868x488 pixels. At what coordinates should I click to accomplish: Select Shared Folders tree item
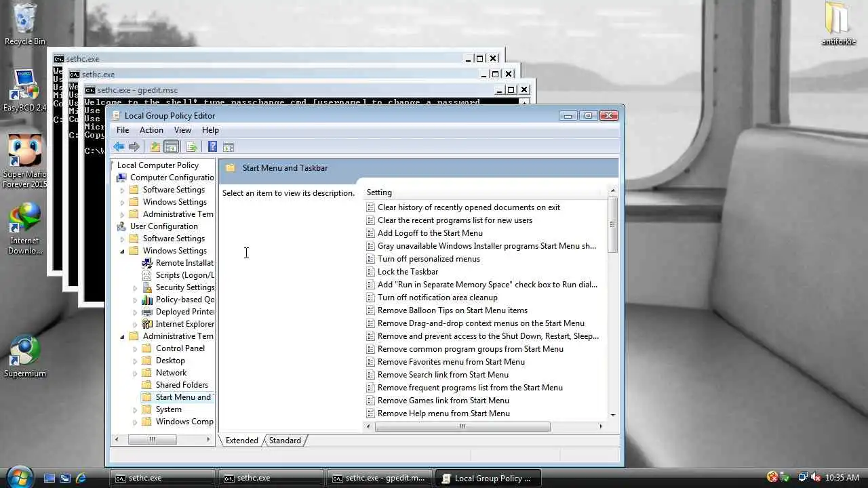[x=182, y=385]
